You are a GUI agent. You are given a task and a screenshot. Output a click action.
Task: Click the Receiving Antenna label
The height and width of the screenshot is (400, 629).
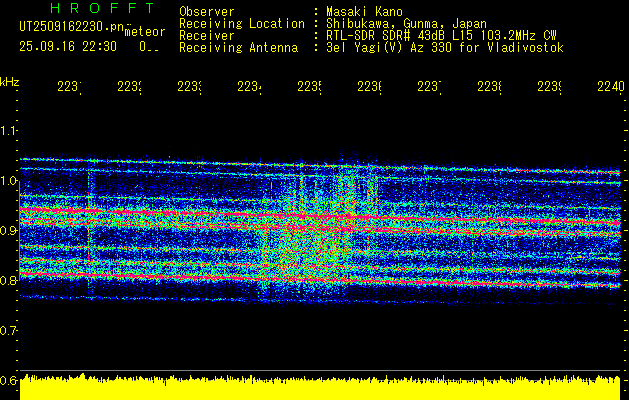[239, 48]
